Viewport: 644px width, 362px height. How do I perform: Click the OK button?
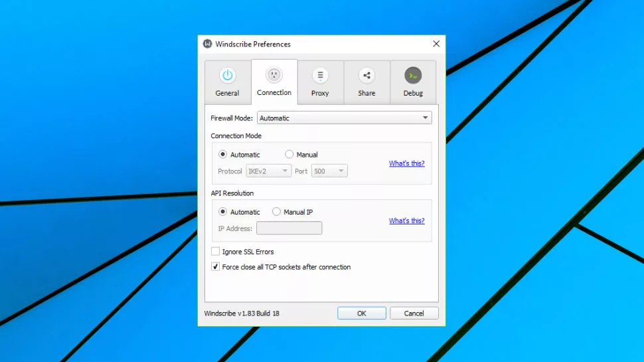point(361,313)
